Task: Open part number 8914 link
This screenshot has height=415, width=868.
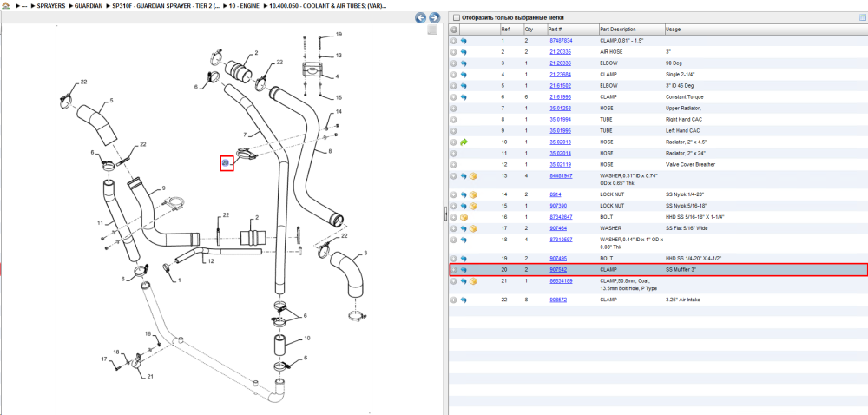Action: click(554, 194)
